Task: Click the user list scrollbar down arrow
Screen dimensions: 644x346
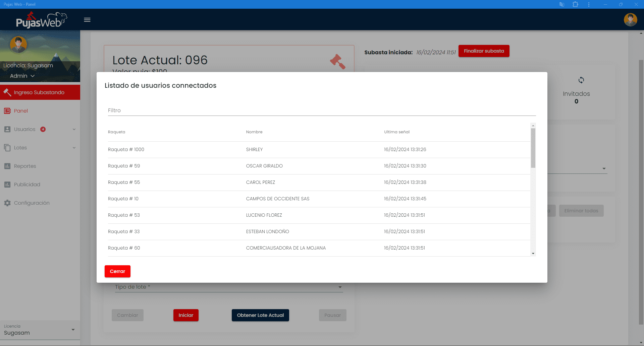Action: click(x=533, y=254)
